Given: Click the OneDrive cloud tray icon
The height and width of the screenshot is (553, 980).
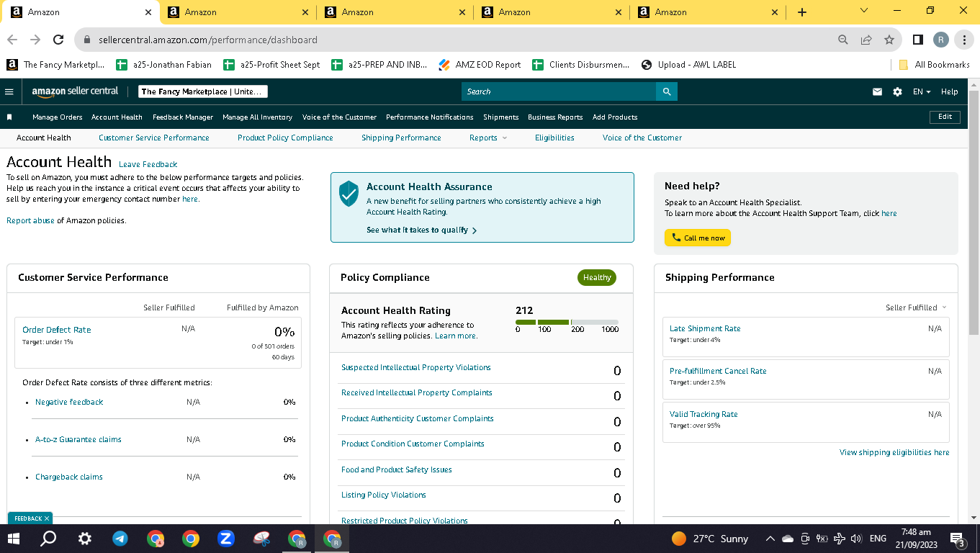Looking at the screenshot, I should tap(787, 539).
